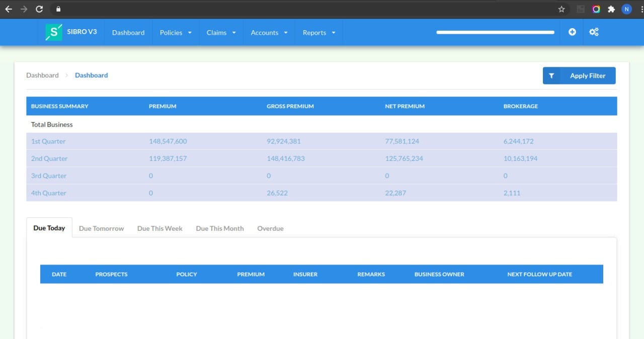The width and height of the screenshot is (644, 339).
Task: Open the 1st Quarter link
Action: [x=48, y=141]
